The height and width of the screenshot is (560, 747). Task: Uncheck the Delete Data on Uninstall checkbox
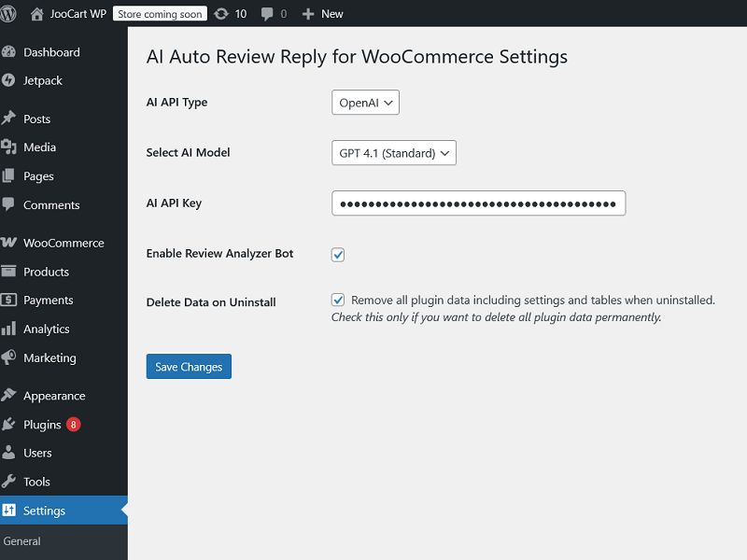coord(338,301)
